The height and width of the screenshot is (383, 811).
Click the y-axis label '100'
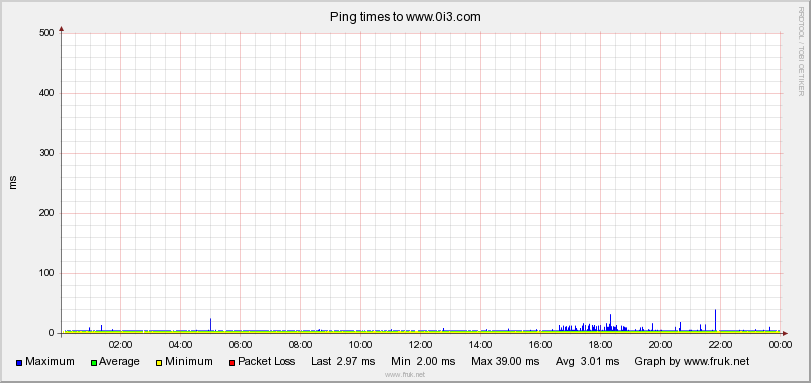click(47, 273)
